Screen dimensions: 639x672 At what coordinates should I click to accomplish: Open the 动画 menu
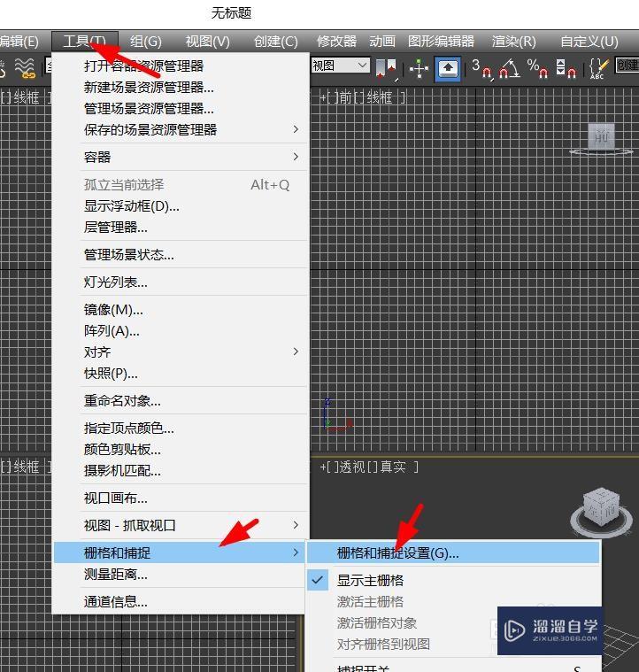pyautogui.click(x=382, y=41)
